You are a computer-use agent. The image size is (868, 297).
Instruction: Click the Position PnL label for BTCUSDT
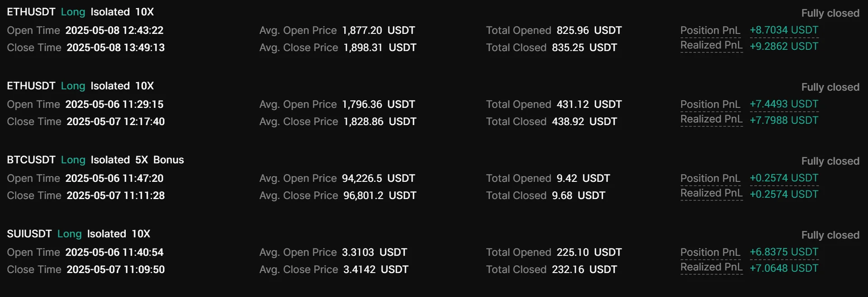(710, 179)
